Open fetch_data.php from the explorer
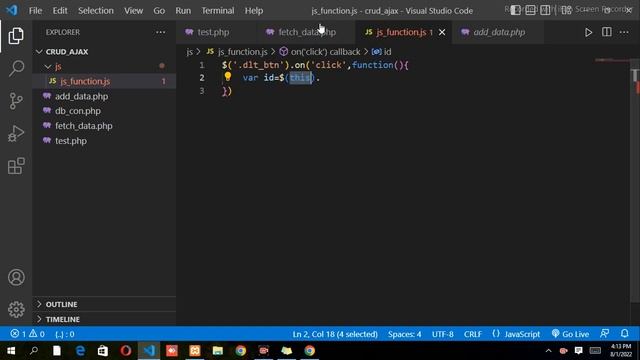Screen dimensions: 640x360 [x=84, y=126]
